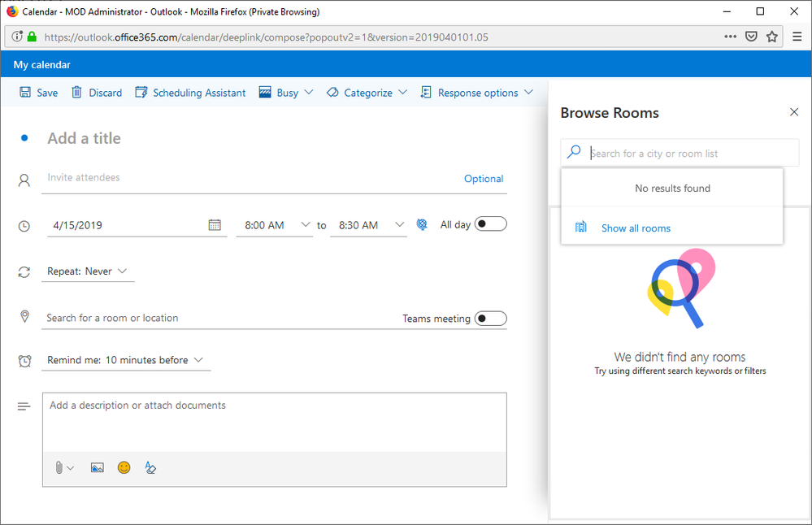Screen dimensions: 812x525
Task: Insert a picture inline using the image icon
Action: click(98, 467)
